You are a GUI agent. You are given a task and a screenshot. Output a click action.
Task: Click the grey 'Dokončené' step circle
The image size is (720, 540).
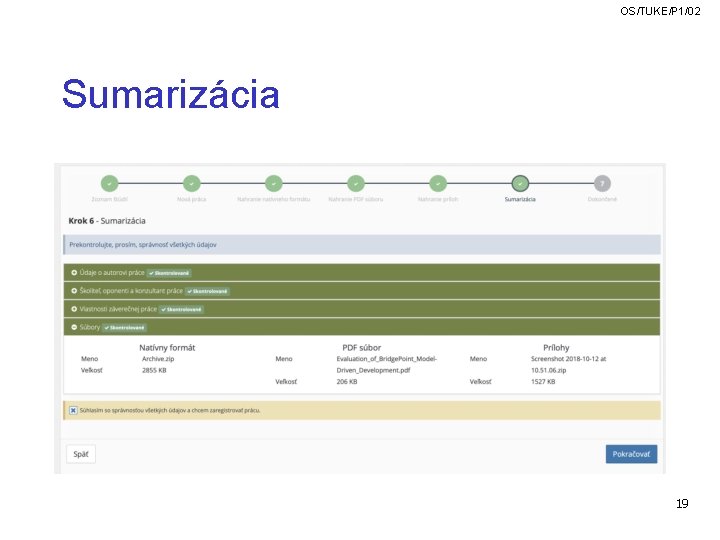602,183
